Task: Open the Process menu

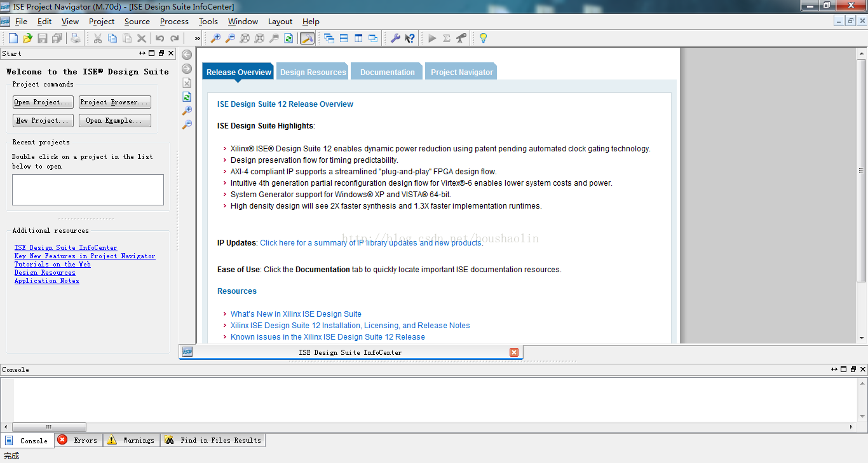Action: (x=174, y=22)
